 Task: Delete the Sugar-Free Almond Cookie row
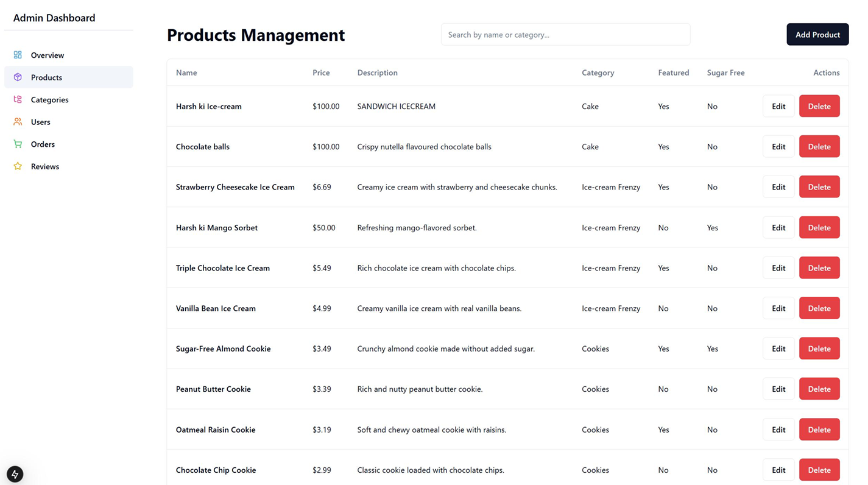(x=819, y=349)
